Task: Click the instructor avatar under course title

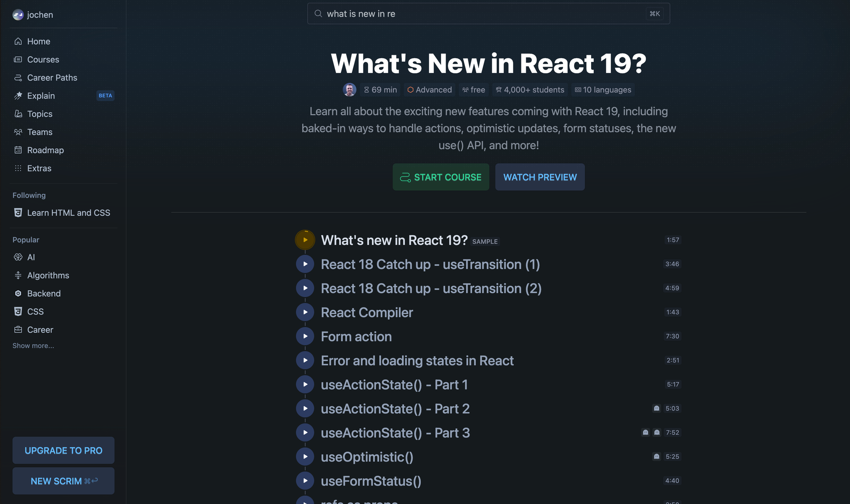Action: tap(349, 90)
